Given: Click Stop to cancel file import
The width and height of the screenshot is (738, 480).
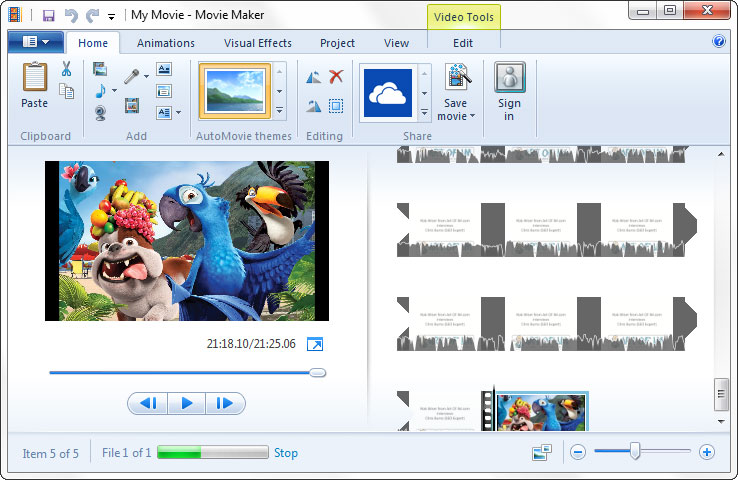Looking at the screenshot, I should (286, 453).
